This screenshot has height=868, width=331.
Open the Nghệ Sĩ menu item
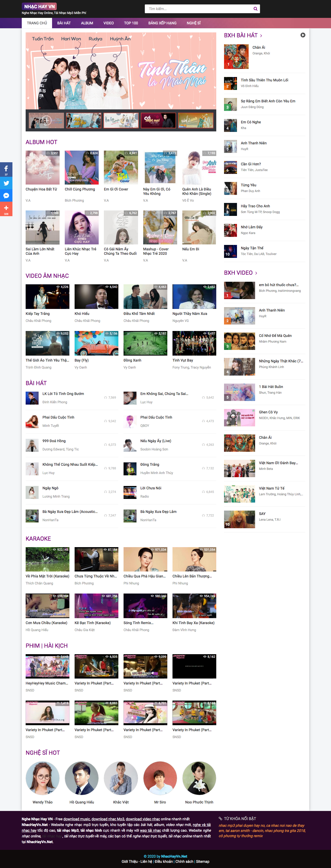[194, 23]
